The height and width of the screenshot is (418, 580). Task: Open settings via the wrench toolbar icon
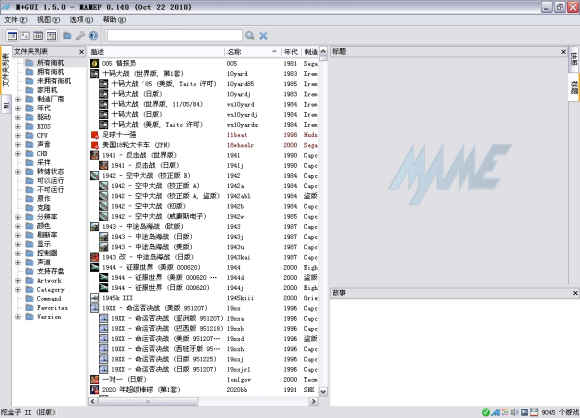80,36
